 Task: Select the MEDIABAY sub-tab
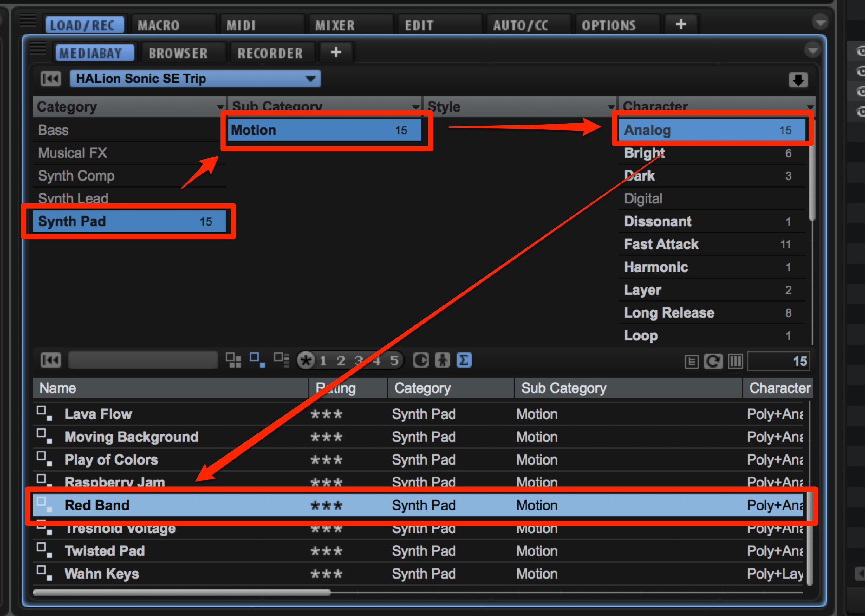click(x=94, y=53)
